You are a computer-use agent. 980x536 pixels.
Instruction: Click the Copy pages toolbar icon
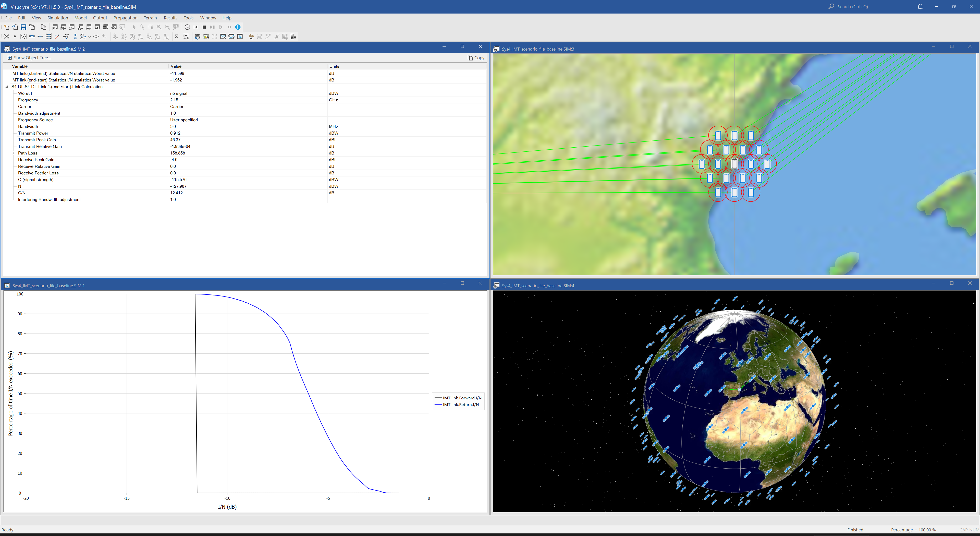43,27
